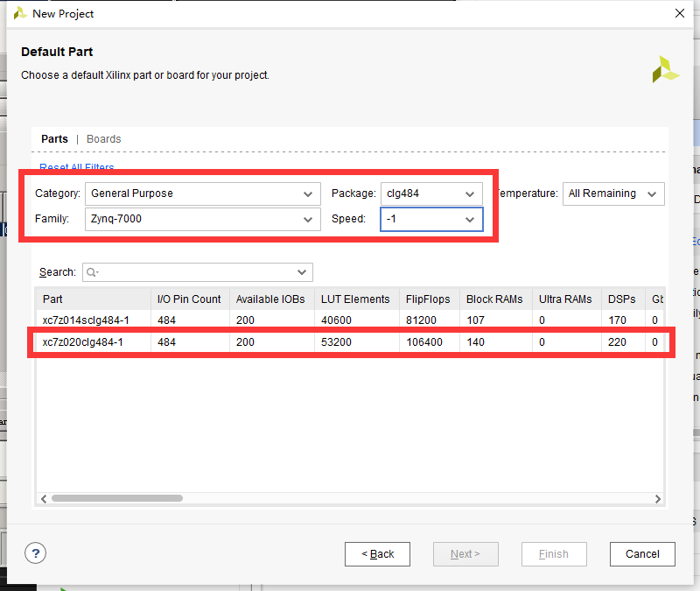Image resolution: width=700 pixels, height=591 pixels.
Task: Sort by I/O Pin Count column header
Action: pyautogui.click(x=190, y=299)
